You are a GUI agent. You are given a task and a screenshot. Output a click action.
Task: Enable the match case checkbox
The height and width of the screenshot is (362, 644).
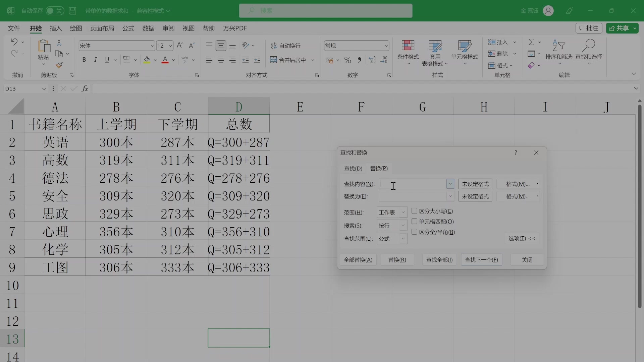(415, 211)
